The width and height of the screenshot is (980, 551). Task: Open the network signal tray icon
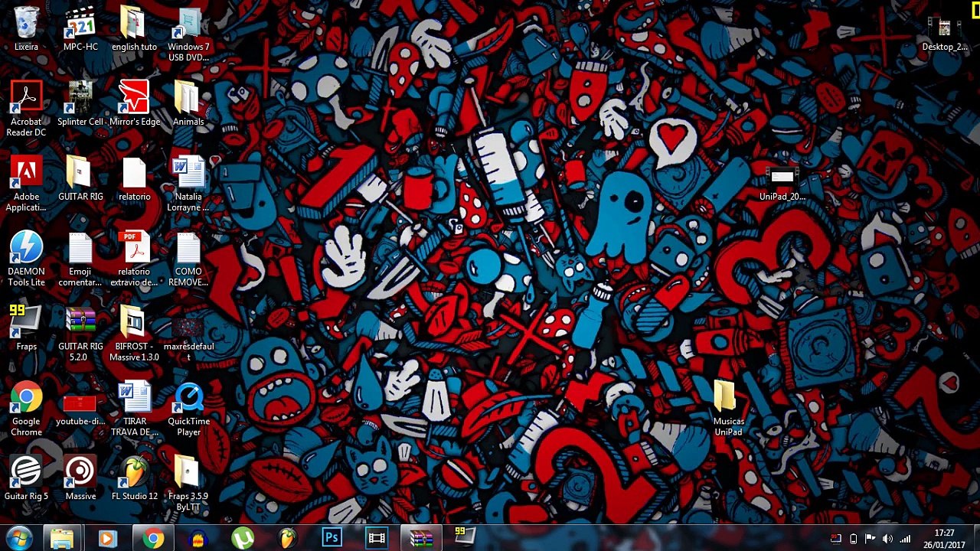906,539
